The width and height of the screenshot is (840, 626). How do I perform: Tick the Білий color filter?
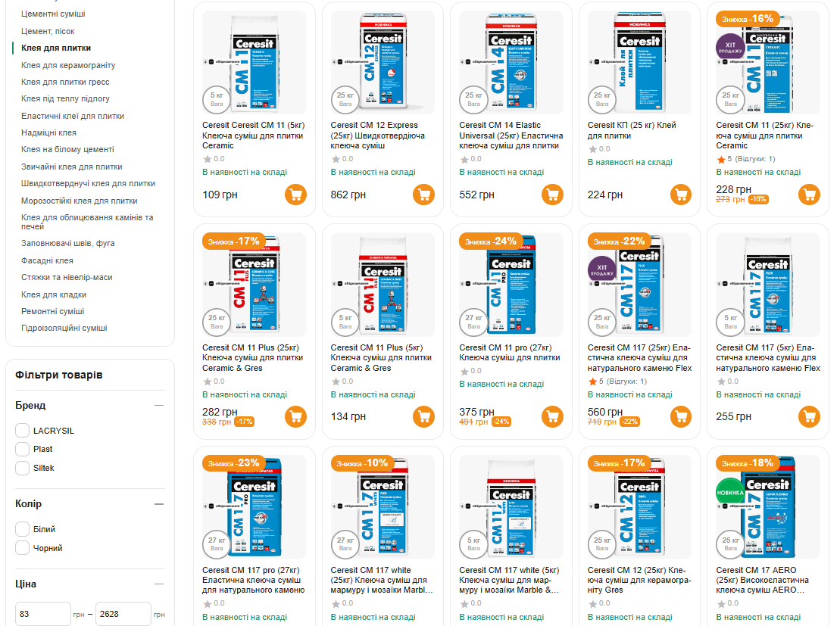pyautogui.click(x=23, y=529)
